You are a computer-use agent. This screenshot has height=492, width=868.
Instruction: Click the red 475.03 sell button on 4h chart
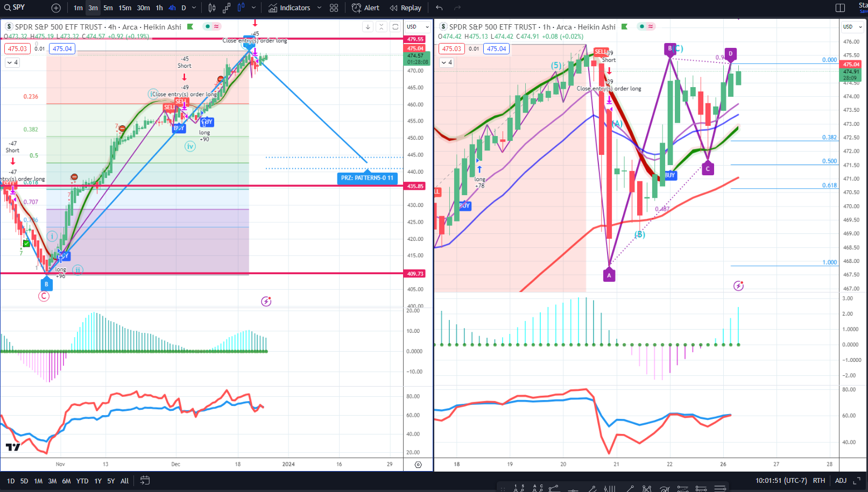17,49
